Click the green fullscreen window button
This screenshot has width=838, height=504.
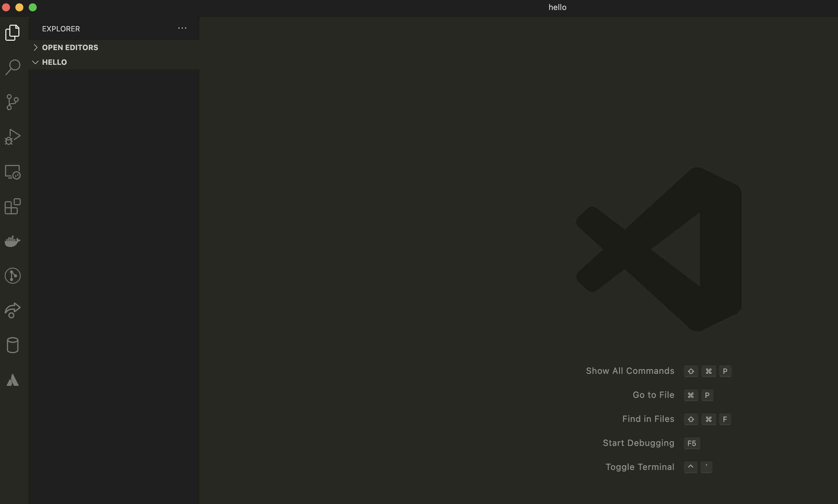(x=33, y=7)
